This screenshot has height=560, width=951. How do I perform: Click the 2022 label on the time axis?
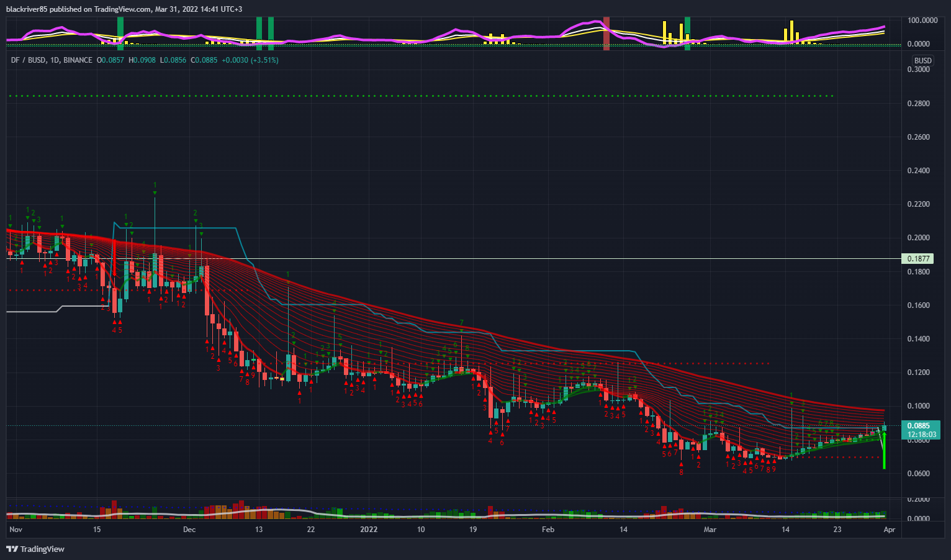pos(369,530)
